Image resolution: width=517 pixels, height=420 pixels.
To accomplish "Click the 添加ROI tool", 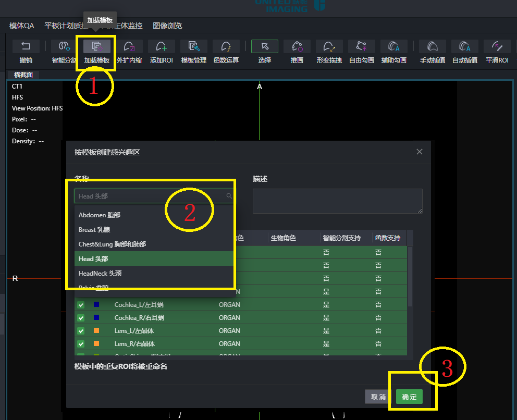I will pos(161,52).
